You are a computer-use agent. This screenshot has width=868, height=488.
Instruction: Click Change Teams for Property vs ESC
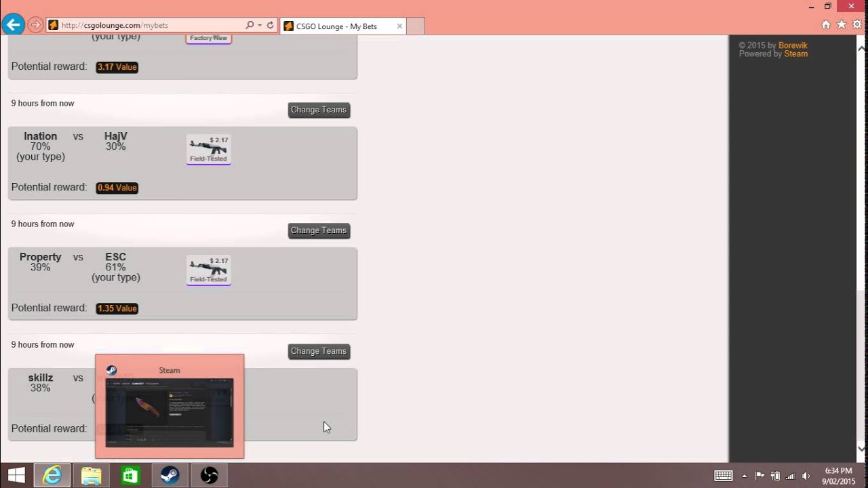(319, 230)
